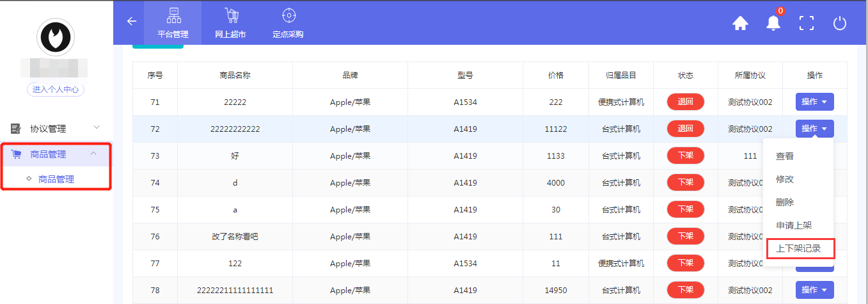Select the 平台管理 tab

click(x=173, y=23)
